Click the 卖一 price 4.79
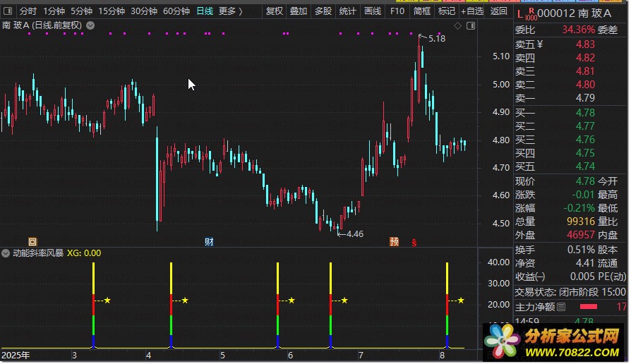631x364 pixels. (x=585, y=98)
